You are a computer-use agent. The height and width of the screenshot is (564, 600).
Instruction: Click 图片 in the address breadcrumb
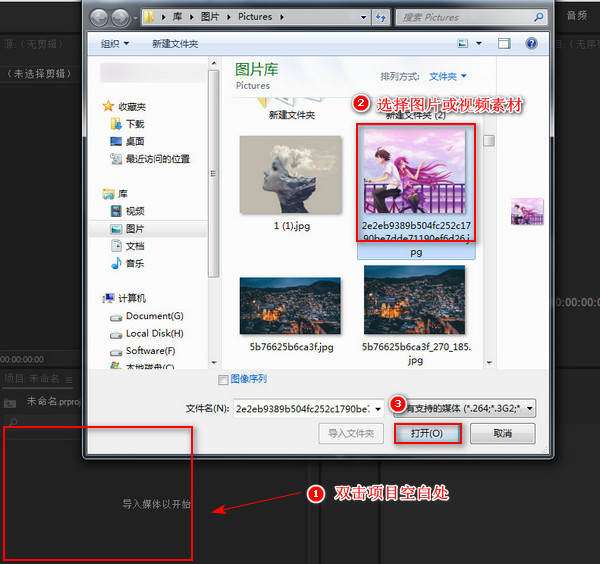coord(210,17)
